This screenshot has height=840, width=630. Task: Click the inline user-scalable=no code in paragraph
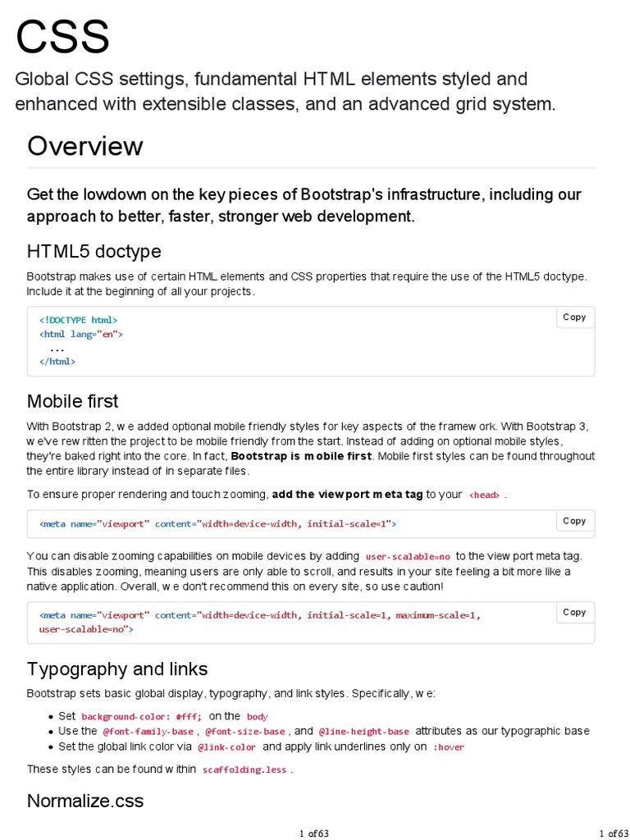point(408,556)
